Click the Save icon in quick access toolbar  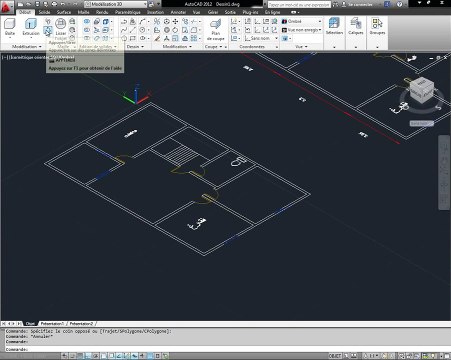pos(37,4)
